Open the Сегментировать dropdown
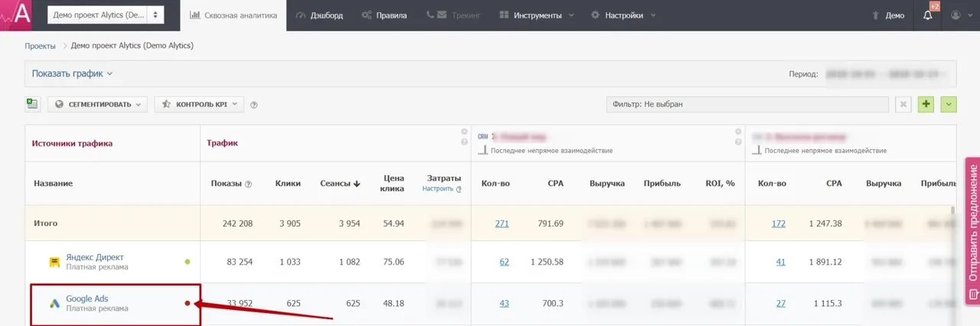 tap(98, 104)
